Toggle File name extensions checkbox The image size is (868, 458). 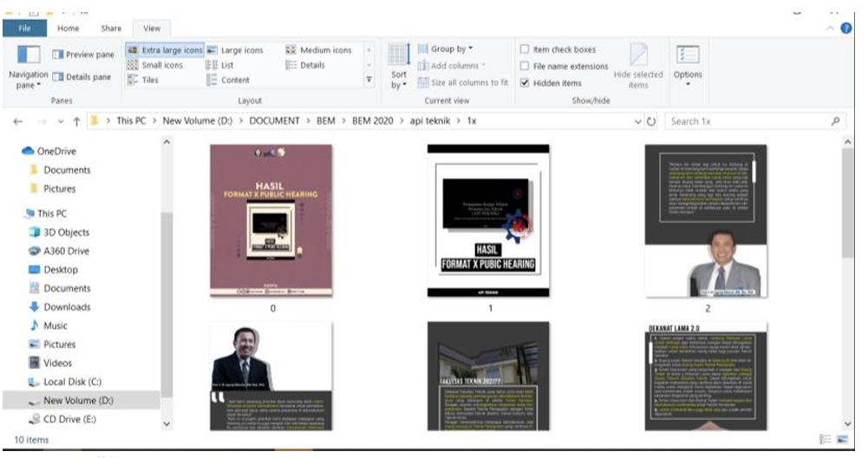coord(525,66)
